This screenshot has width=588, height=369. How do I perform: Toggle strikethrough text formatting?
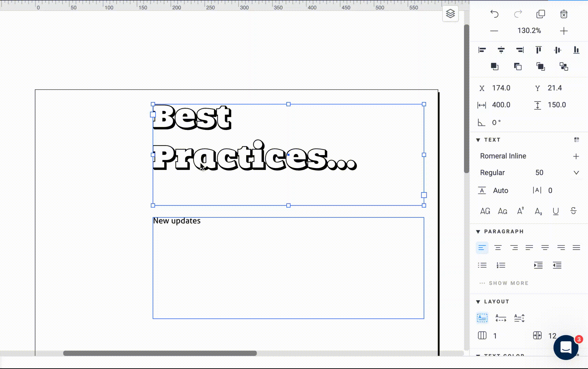click(573, 211)
